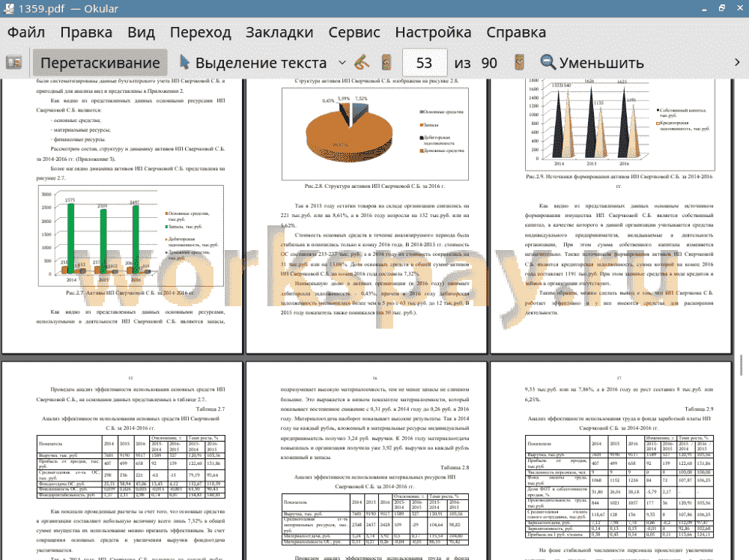Open the Вид menu

point(141,32)
